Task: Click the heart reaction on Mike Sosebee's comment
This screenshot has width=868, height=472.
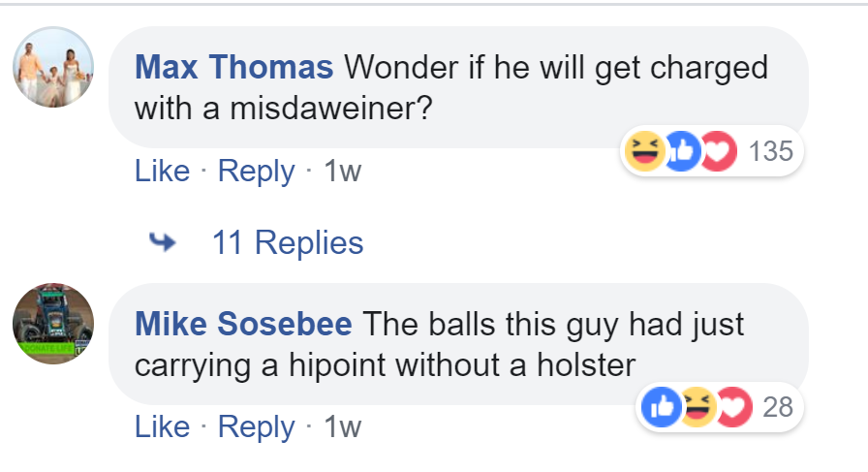Action: point(729,407)
